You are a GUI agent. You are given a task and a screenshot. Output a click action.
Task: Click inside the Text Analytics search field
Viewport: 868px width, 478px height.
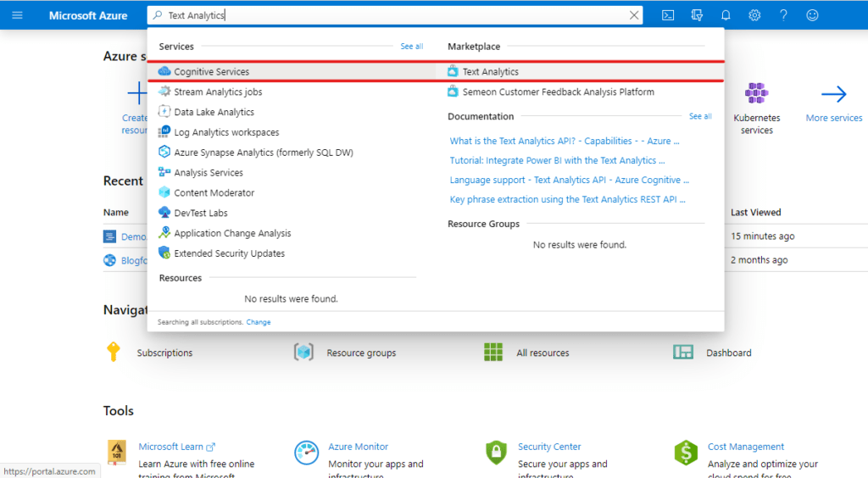tap(390, 15)
